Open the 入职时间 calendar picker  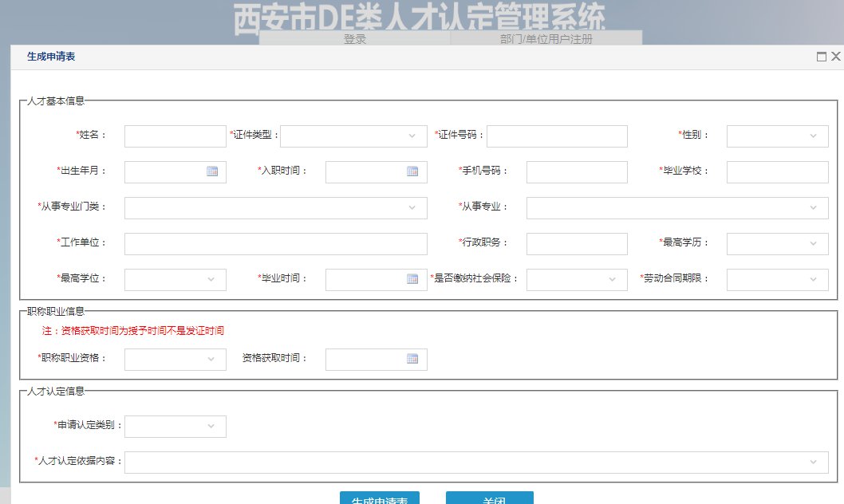click(412, 171)
